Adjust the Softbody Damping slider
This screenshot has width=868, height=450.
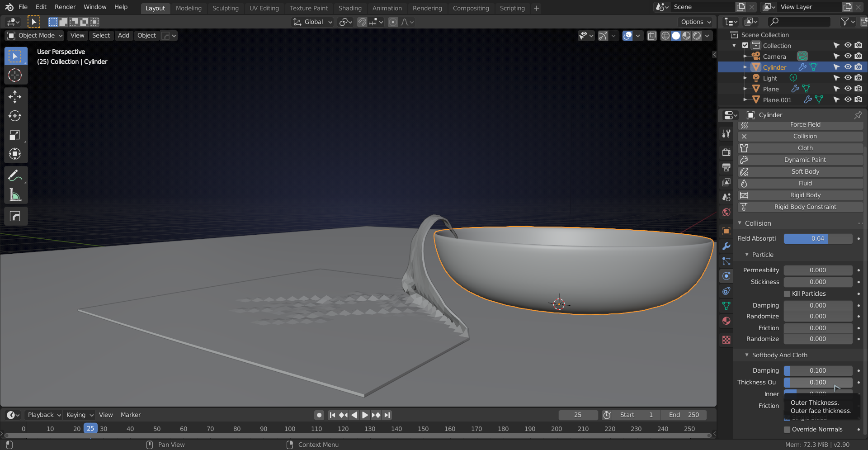click(x=818, y=371)
